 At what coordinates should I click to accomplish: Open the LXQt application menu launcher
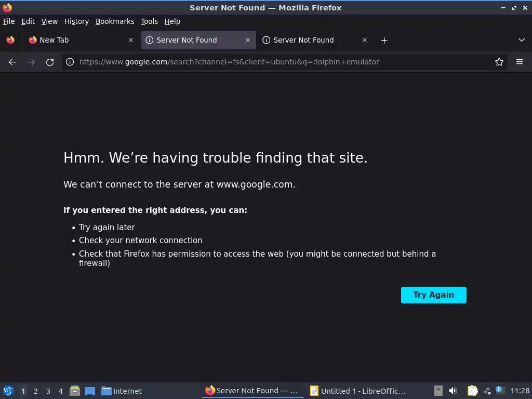(8, 391)
